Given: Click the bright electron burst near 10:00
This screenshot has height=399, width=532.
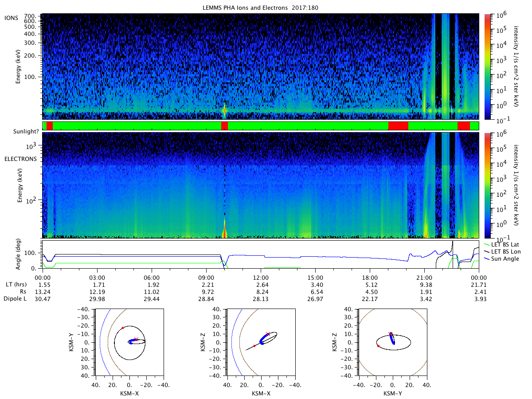Looking at the screenshot, I should pyautogui.click(x=224, y=230).
